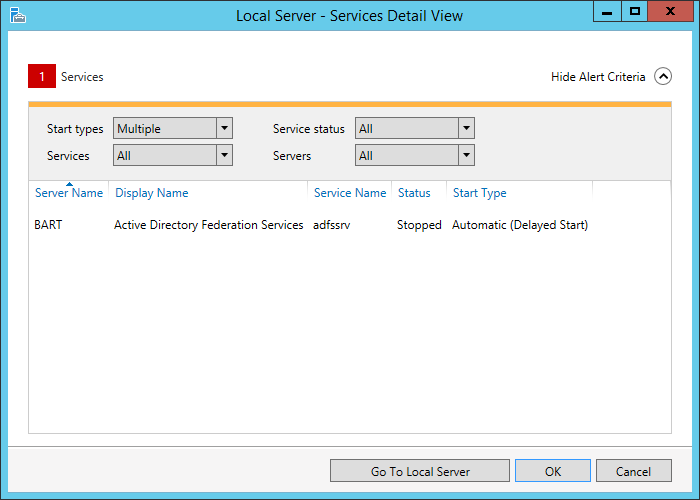
Task: Click the Server Name sort arrow
Action: tap(69, 184)
